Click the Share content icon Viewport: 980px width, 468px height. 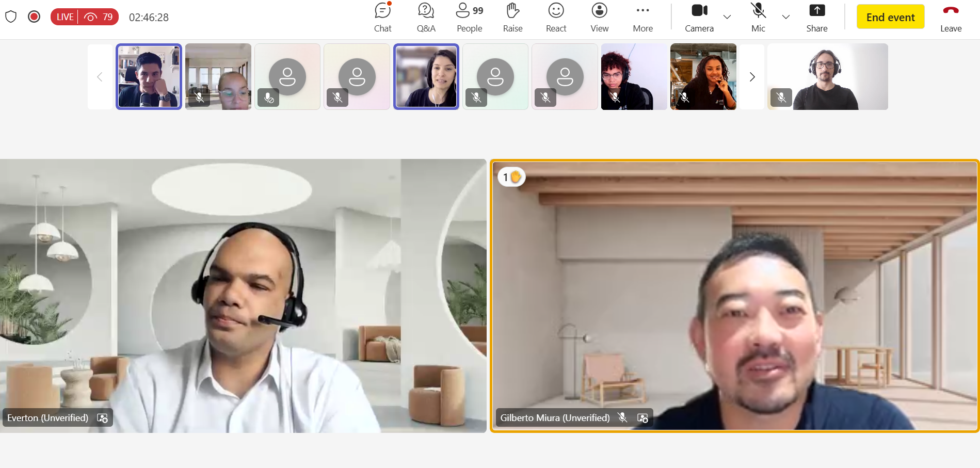tap(816, 17)
